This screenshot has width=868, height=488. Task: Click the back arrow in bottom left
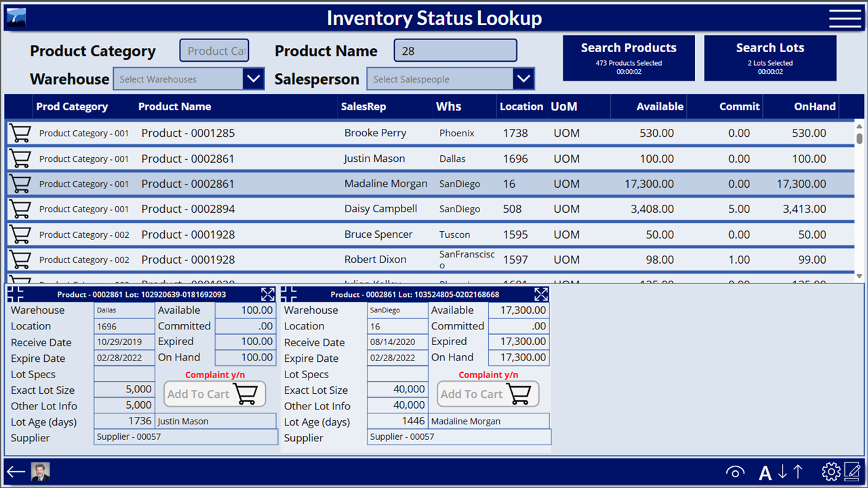pyautogui.click(x=14, y=472)
